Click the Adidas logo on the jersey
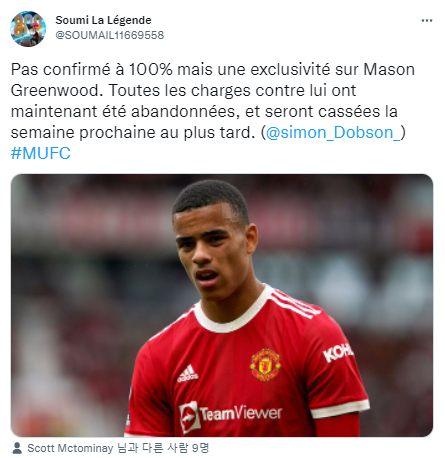This screenshot has height=458, width=445. [188, 373]
